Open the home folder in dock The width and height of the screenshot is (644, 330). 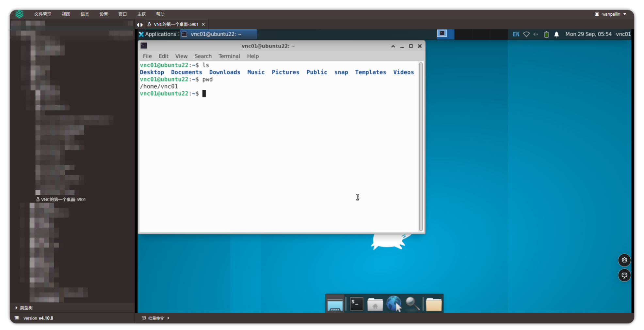(375, 305)
